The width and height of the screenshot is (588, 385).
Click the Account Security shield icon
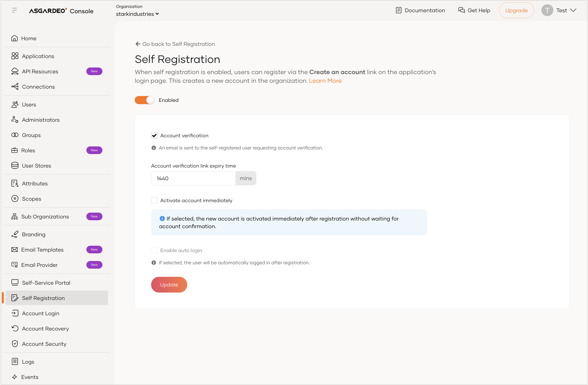(x=15, y=344)
